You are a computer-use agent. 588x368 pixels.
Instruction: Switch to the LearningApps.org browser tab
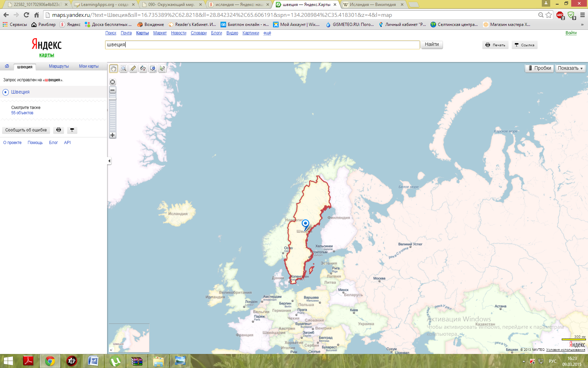[x=104, y=5]
